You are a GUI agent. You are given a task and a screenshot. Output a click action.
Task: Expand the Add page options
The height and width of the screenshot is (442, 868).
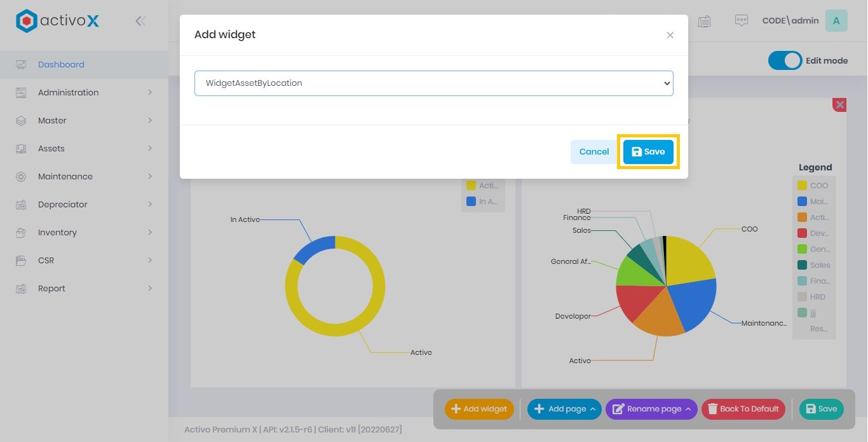[x=565, y=409]
